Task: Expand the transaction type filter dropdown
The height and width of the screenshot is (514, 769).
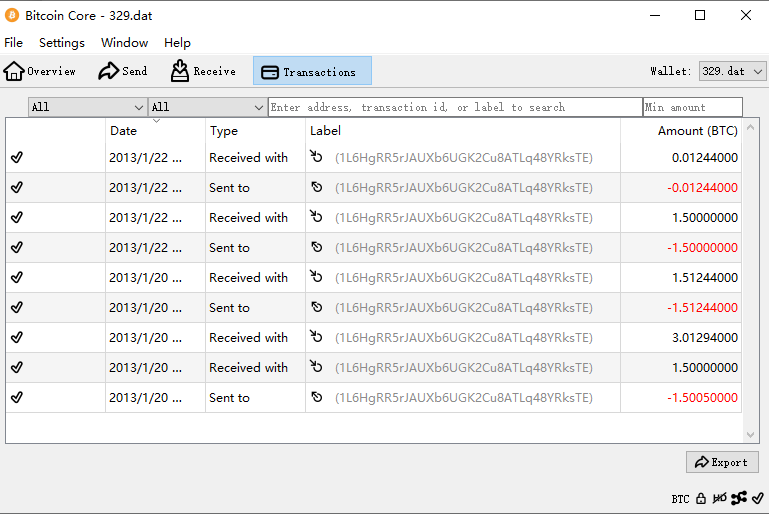Action: coord(207,107)
